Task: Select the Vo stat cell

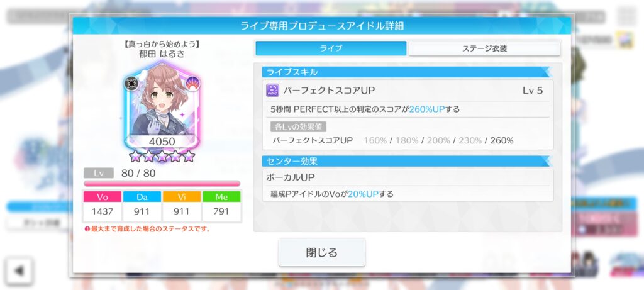Action: [x=103, y=206]
